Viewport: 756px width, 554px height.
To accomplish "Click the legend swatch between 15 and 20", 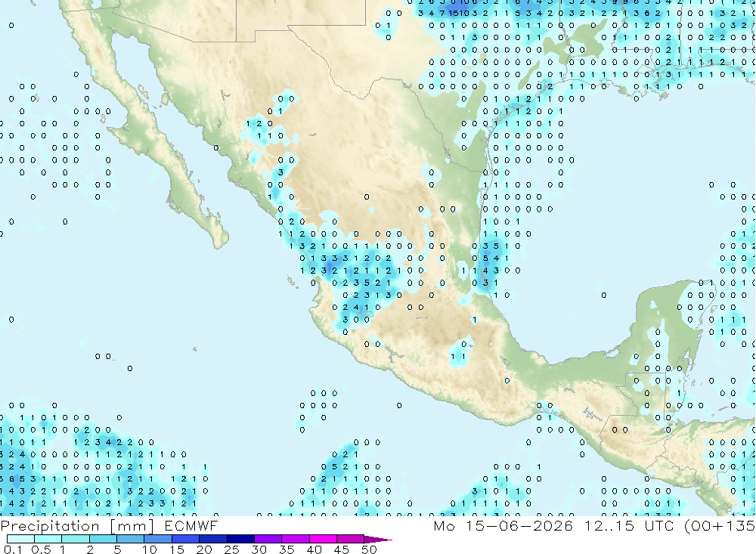I will pos(186,539).
